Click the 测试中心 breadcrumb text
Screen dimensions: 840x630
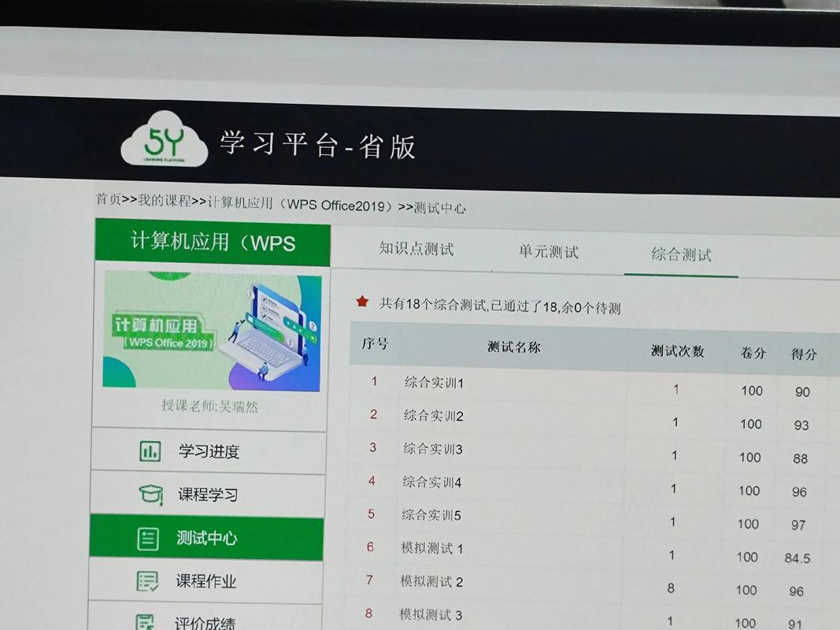point(440,208)
